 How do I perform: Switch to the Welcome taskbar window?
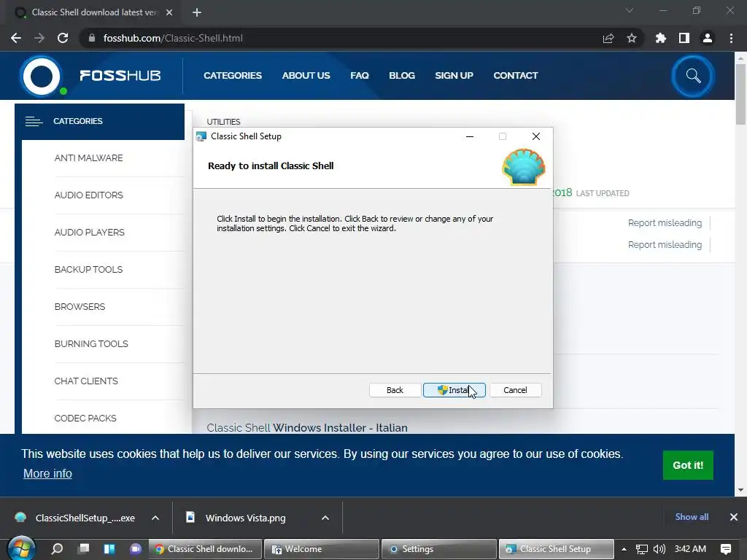(322, 549)
